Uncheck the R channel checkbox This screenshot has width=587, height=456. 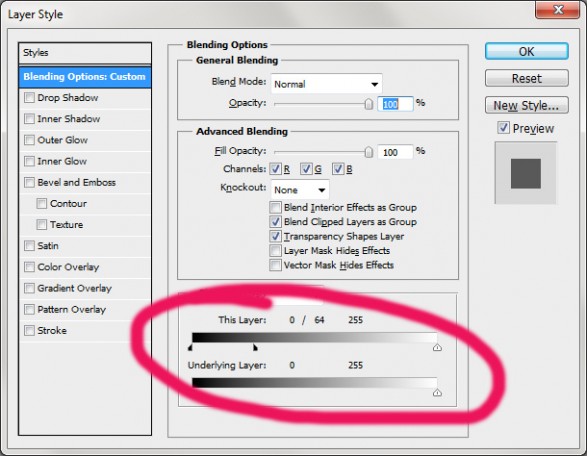pos(275,169)
